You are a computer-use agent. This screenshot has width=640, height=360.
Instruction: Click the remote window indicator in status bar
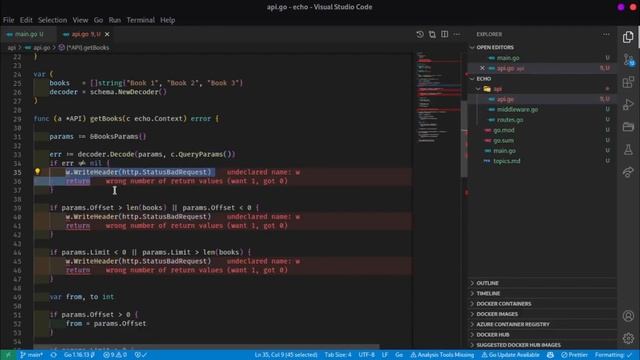tap(7, 355)
